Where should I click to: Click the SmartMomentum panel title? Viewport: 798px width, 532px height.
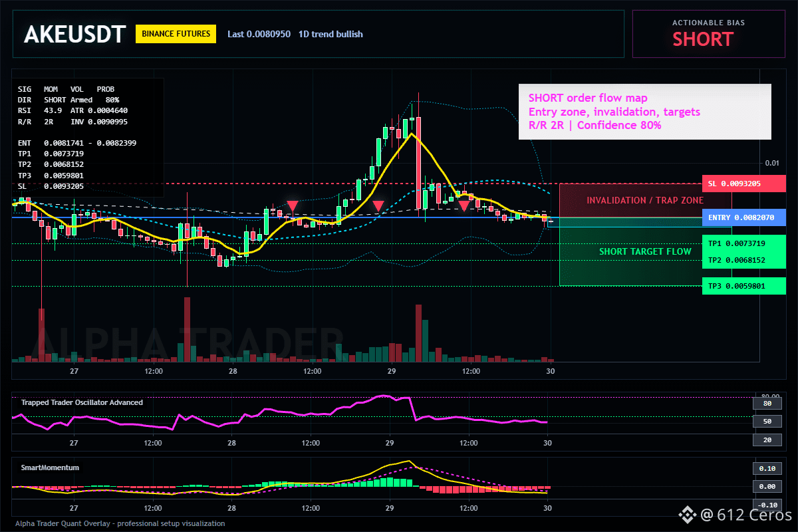(50, 467)
